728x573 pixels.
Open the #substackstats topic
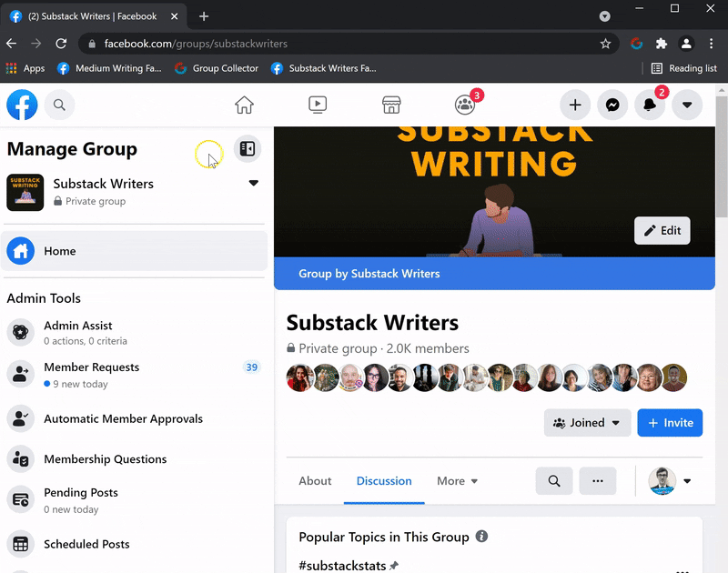coord(342,566)
